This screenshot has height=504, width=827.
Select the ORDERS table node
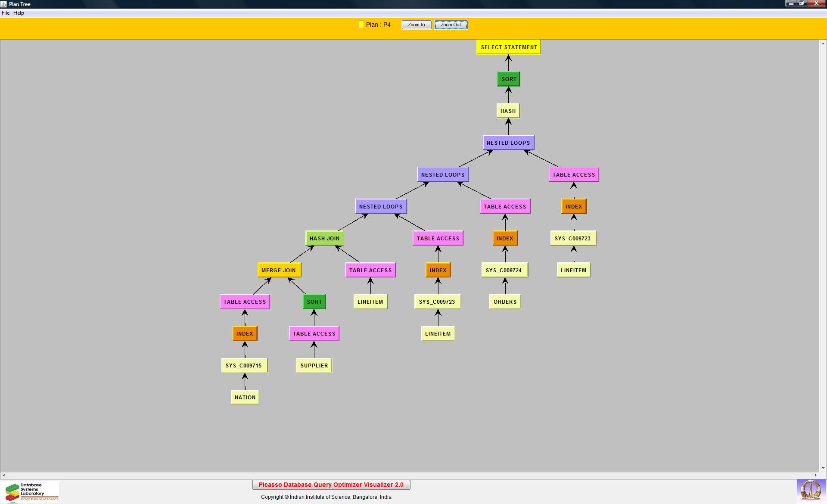[x=505, y=302]
